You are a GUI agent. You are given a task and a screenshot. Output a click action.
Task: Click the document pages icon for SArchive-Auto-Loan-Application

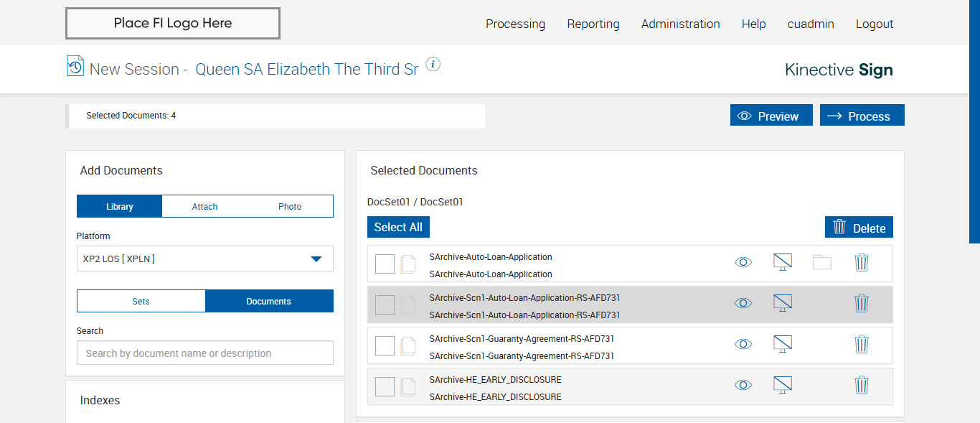click(x=408, y=264)
